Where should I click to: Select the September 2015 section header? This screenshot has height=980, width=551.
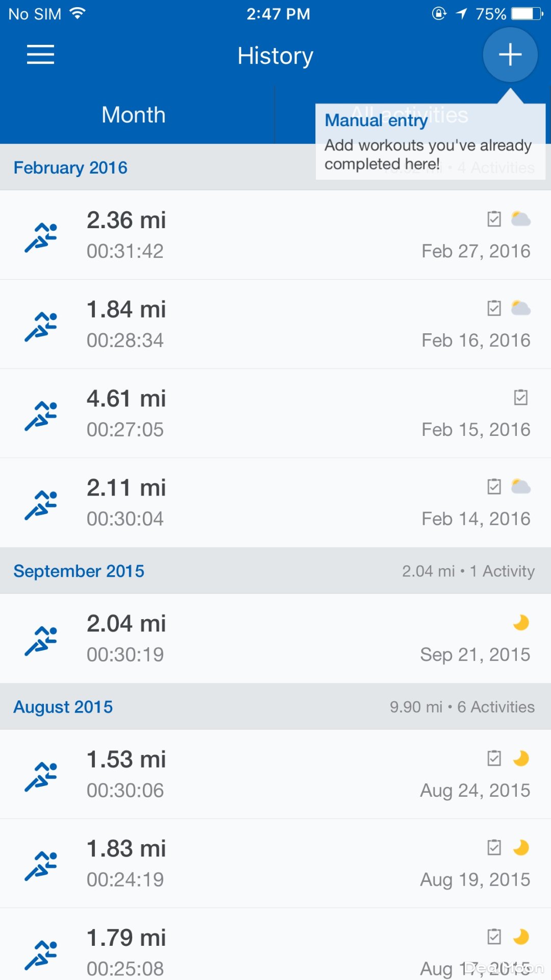[x=79, y=571]
